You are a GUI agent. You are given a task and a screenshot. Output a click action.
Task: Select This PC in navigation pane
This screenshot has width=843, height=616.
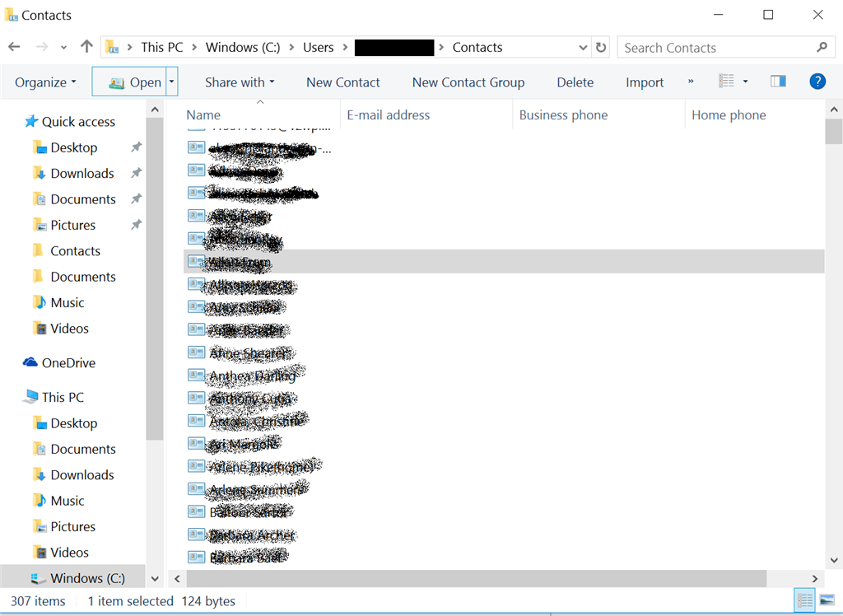63,397
